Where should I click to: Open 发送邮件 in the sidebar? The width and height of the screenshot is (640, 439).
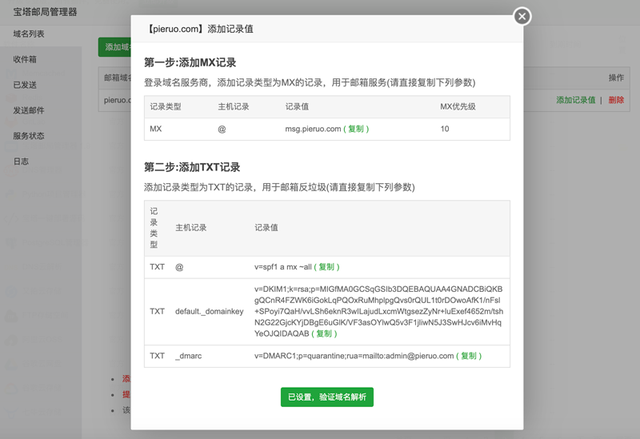click(x=29, y=110)
